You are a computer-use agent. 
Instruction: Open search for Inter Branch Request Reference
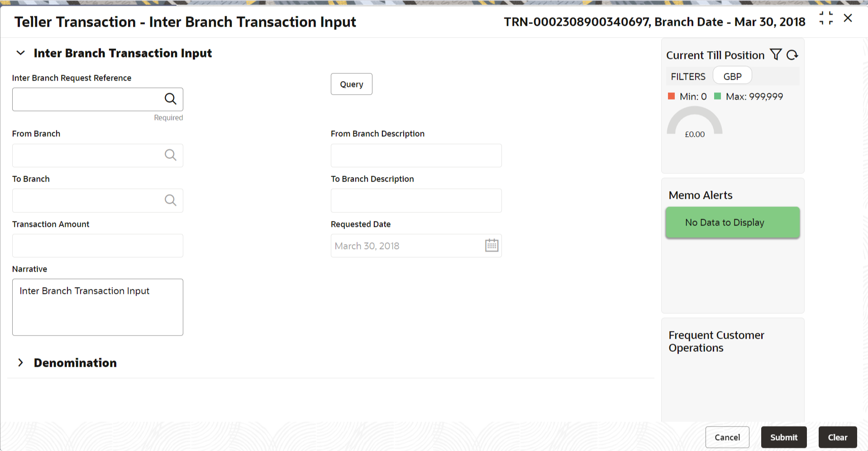(x=170, y=99)
